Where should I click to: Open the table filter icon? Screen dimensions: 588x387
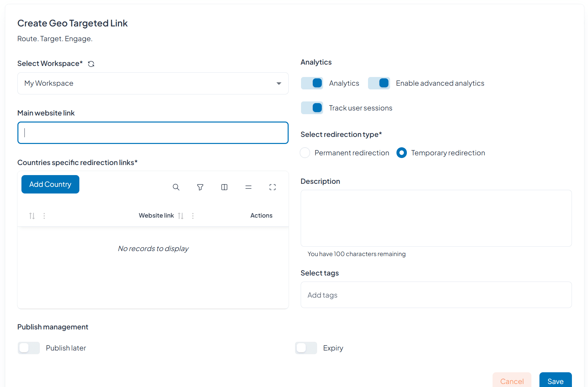(200, 187)
